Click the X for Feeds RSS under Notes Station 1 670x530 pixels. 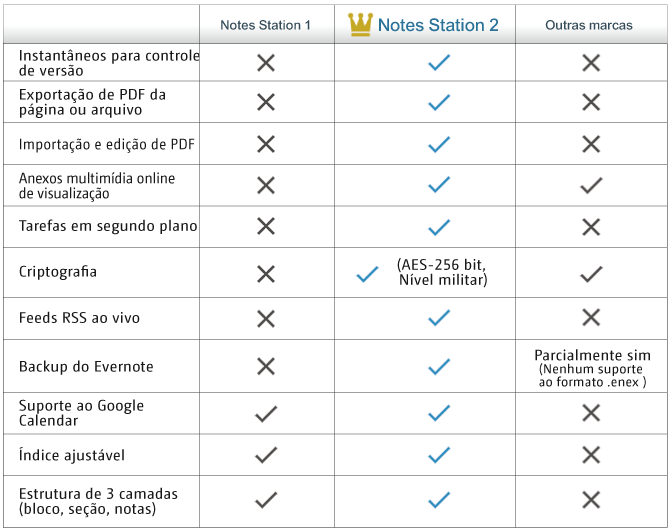pyautogui.click(x=265, y=318)
